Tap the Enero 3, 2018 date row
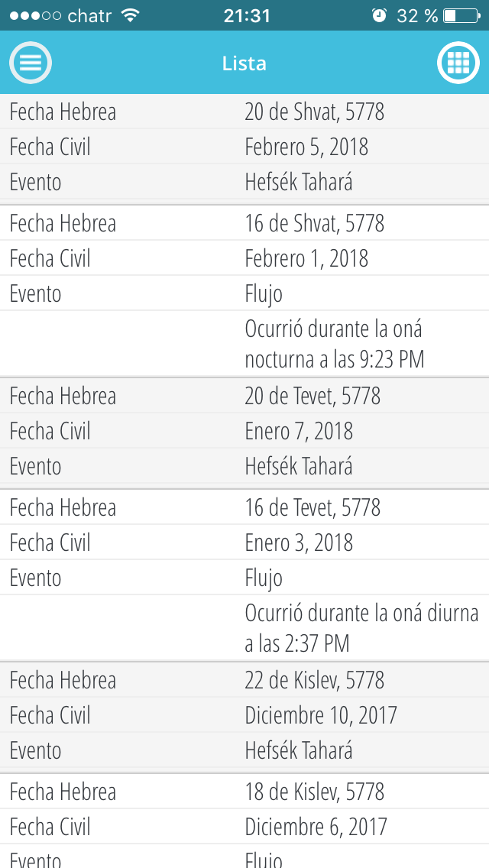Screen dimensions: 489x868 tap(299, 543)
